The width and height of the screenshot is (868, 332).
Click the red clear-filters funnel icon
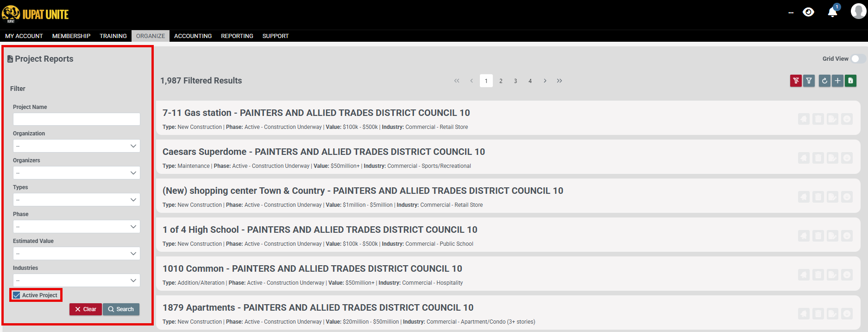point(796,81)
